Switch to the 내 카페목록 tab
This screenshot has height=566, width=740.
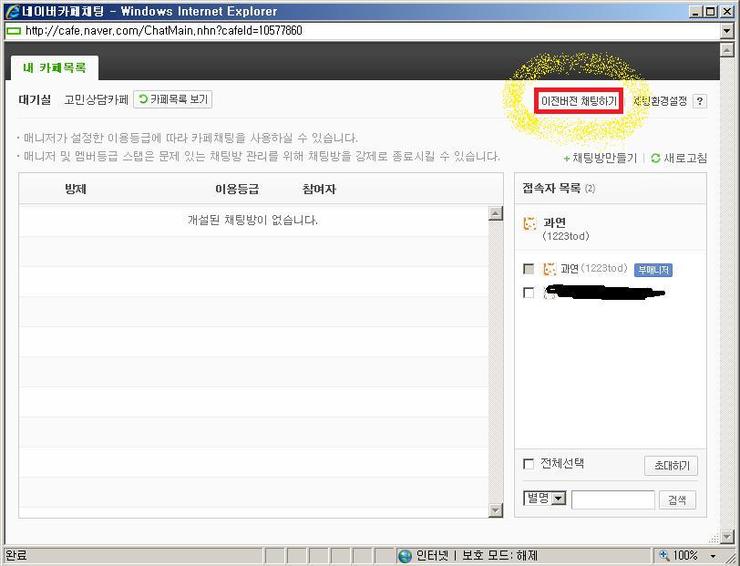click(x=55, y=68)
